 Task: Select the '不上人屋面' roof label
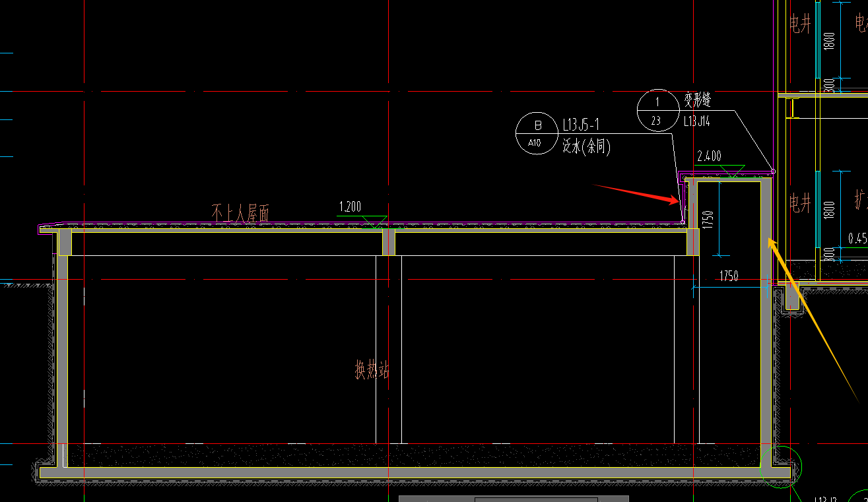click(x=240, y=213)
